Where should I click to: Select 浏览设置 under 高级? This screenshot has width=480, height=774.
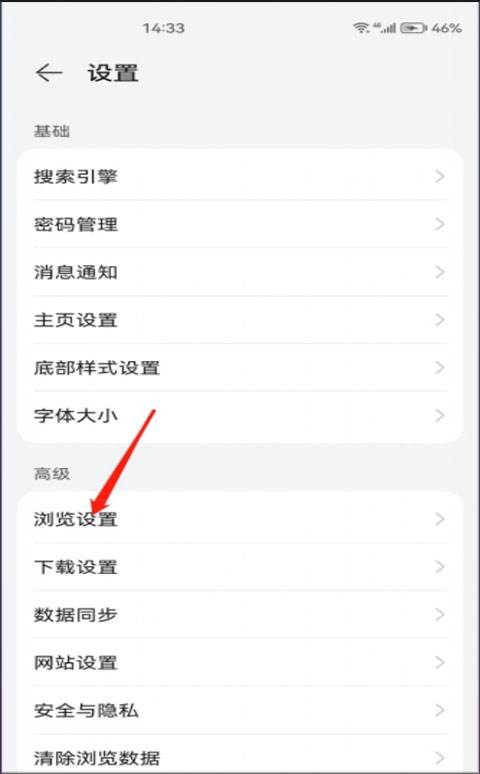pyautogui.click(x=240, y=519)
